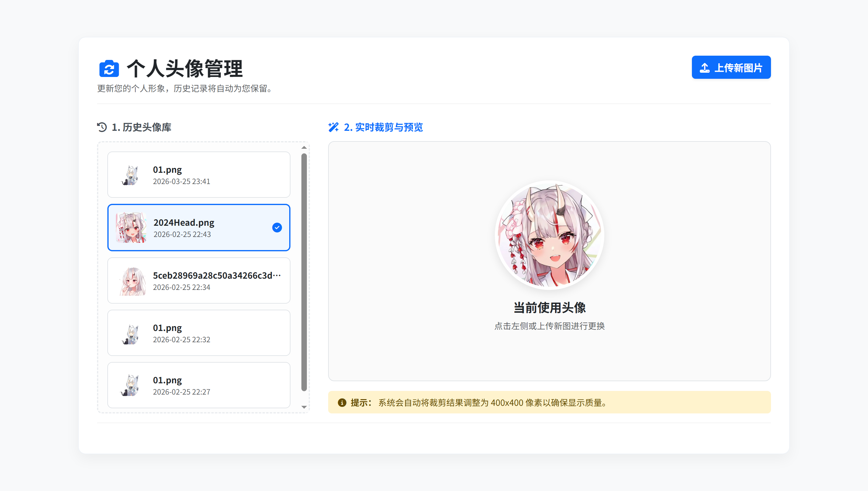Select the 01.png avatar from 22:32
This screenshot has height=491, width=868.
pyautogui.click(x=198, y=333)
